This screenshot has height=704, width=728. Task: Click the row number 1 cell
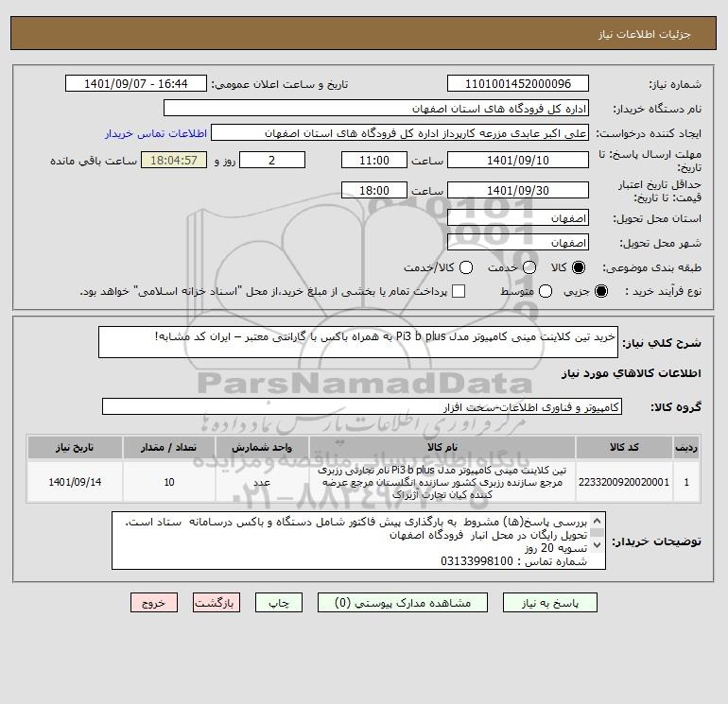point(686,482)
